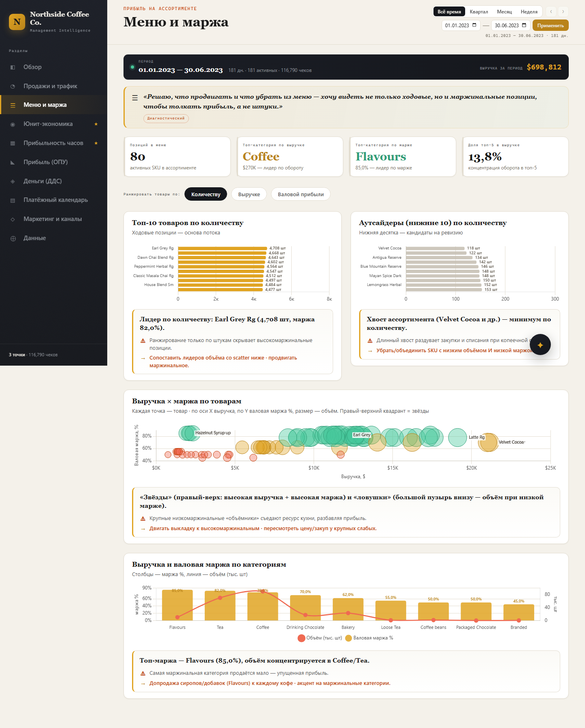Click the Юнит-экономика circle icon
This screenshot has height=728, width=585.
[x=13, y=124]
